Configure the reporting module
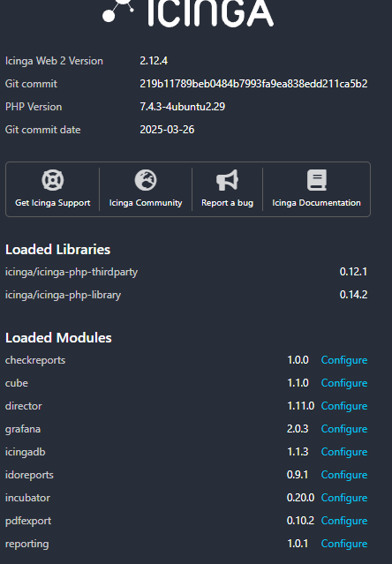Image resolution: width=392 pixels, height=564 pixels. tap(344, 545)
